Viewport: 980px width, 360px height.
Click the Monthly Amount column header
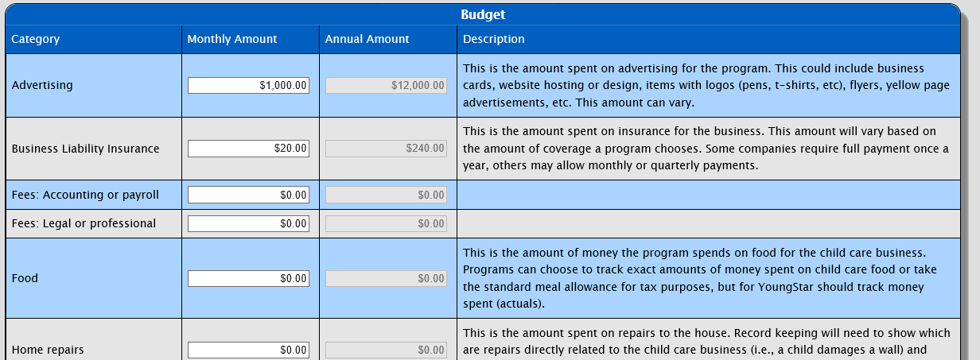pyautogui.click(x=232, y=39)
